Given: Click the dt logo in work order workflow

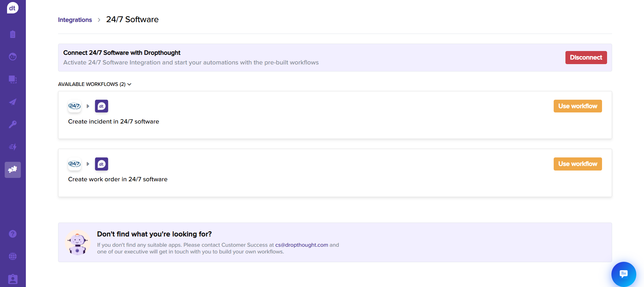Looking at the screenshot, I should (x=101, y=164).
